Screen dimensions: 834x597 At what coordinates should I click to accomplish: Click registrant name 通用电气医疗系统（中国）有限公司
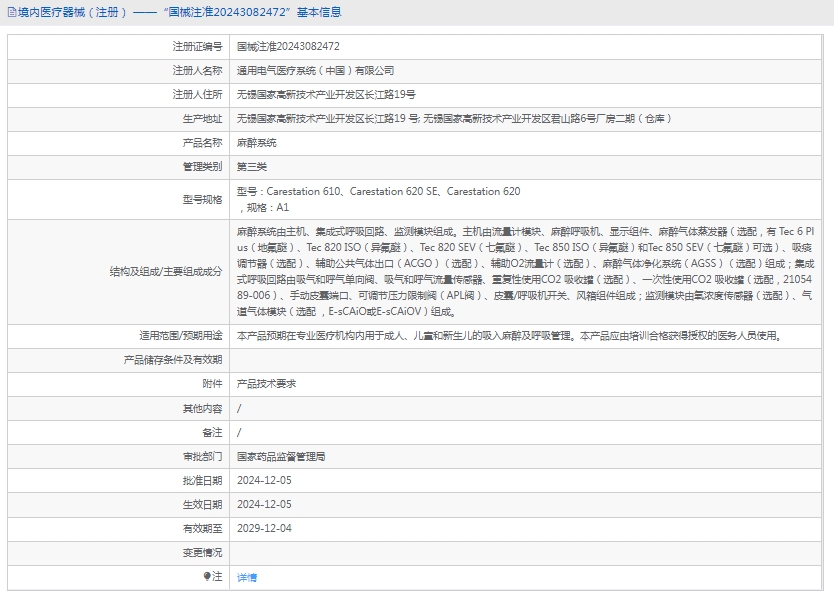pyautogui.click(x=315, y=71)
